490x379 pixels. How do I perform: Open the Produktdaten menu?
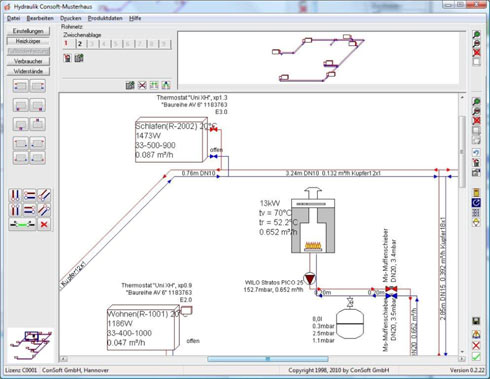click(x=105, y=18)
